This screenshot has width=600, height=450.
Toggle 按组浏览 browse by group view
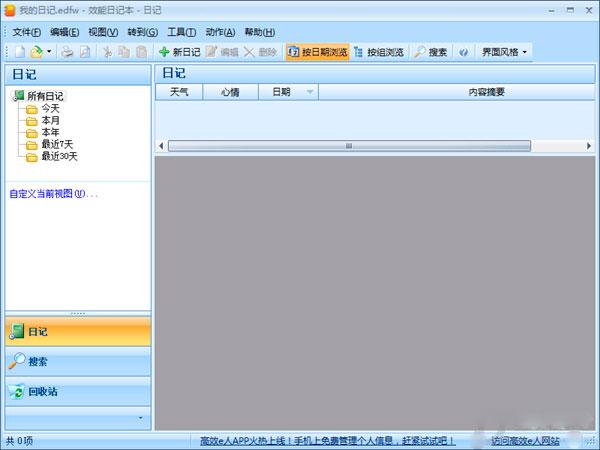point(379,51)
